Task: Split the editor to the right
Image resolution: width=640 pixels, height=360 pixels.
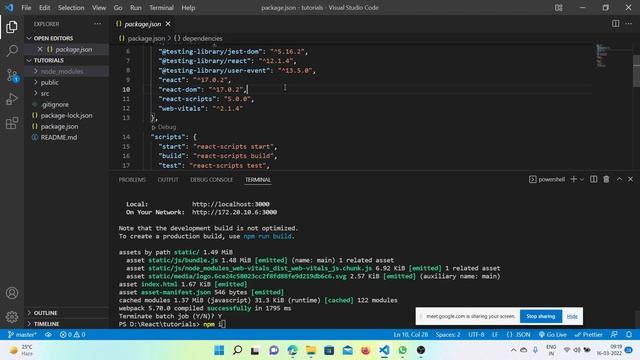Action: point(615,24)
